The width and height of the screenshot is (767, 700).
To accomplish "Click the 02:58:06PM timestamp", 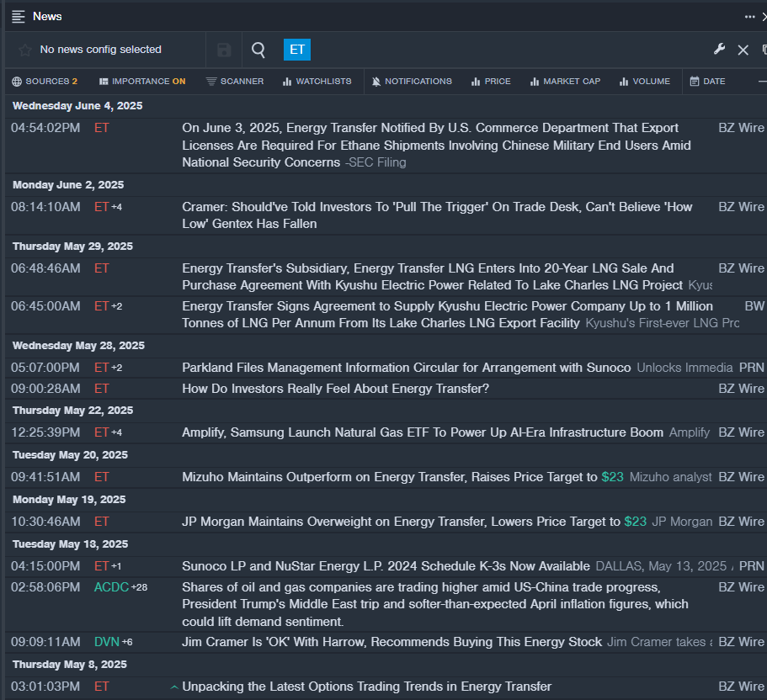I will click(x=45, y=587).
